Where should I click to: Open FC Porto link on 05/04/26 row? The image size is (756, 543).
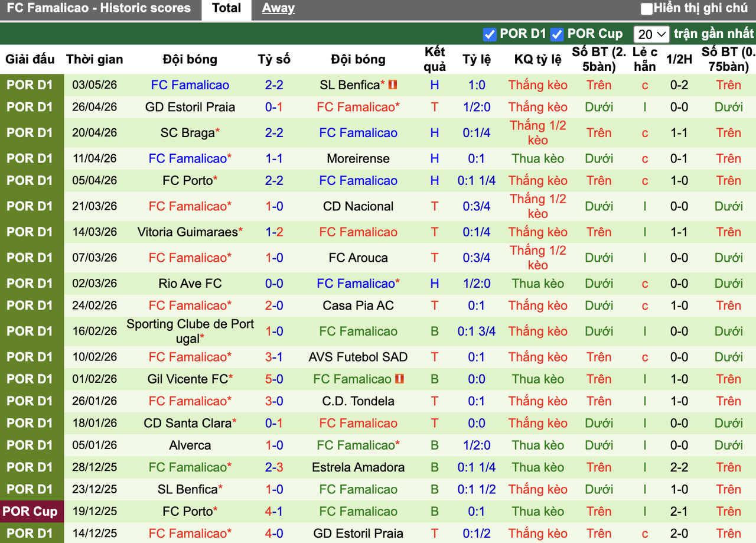pos(188,181)
